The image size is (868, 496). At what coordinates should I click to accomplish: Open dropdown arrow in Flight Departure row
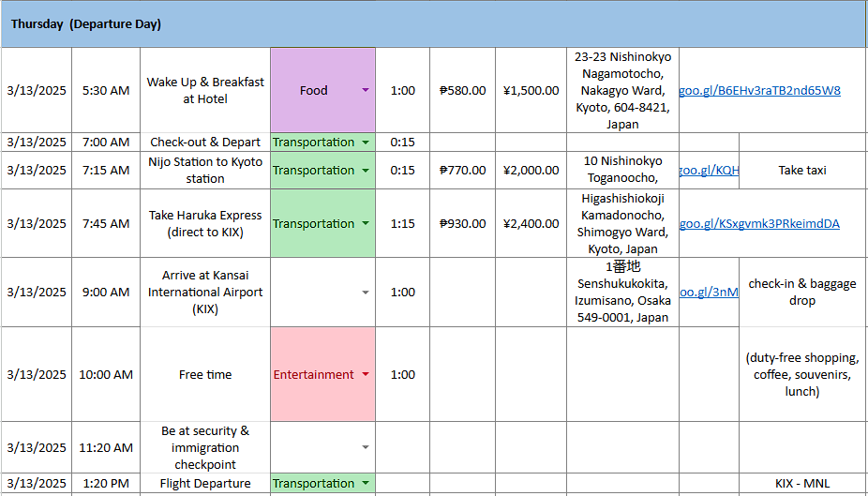366,483
